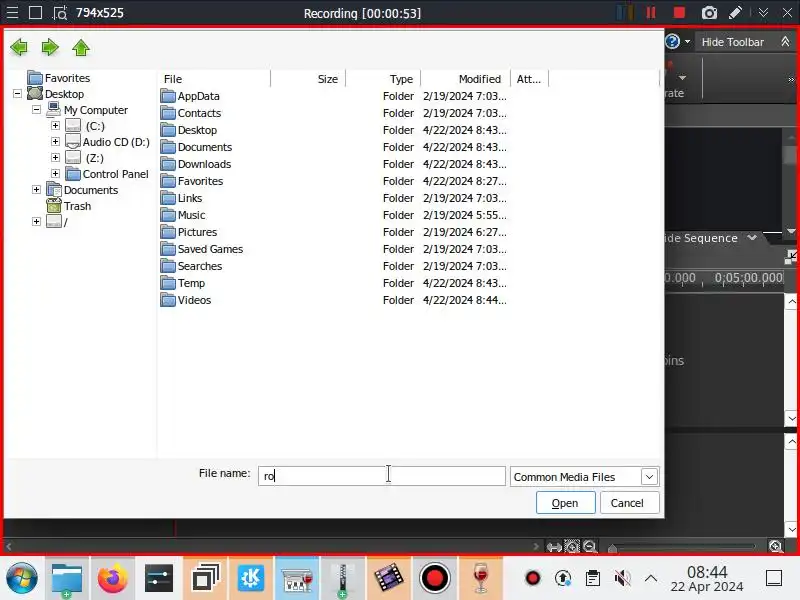Screen dimensions: 800x600
Task: Click the tray record indicator icon
Action: (533, 579)
